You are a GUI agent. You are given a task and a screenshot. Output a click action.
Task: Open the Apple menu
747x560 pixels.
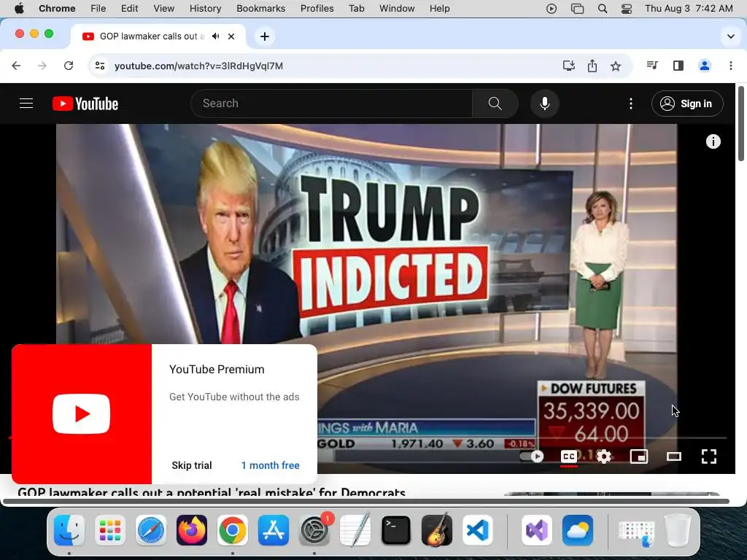coord(19,9)
